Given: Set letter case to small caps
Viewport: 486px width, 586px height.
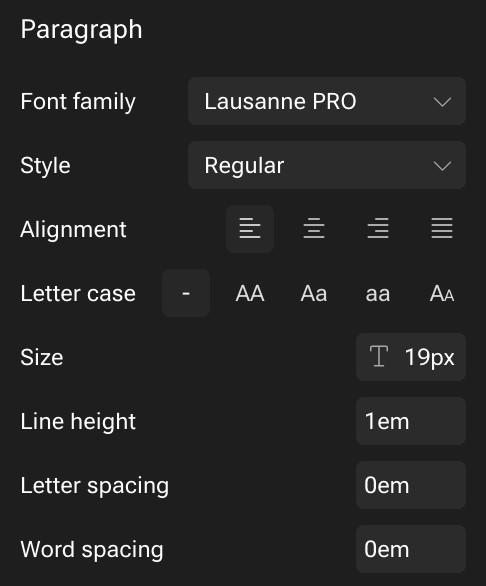Looking at the screenshot, I should click(x=442, y=293).
